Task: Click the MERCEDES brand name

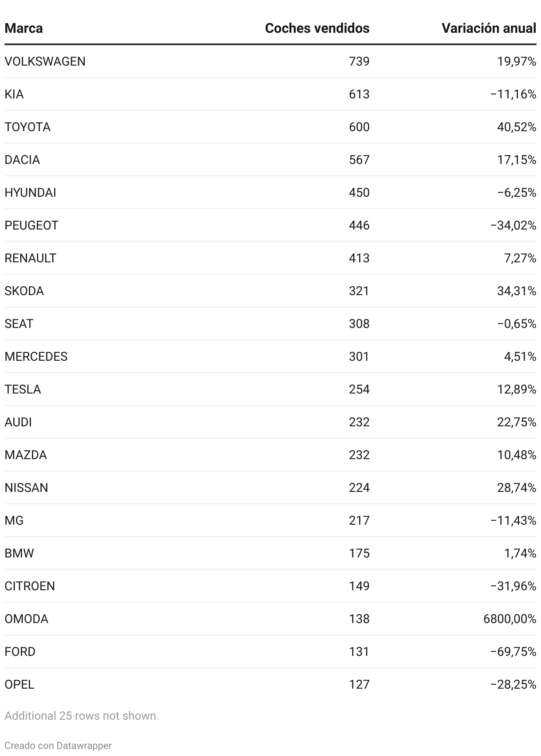Action: 36,356
